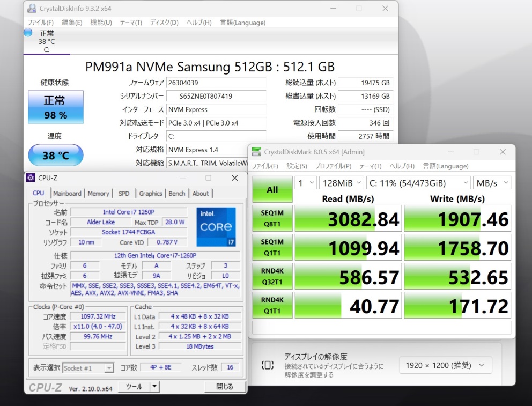Open the test count dropdown showing 1
Screen dimensions: 532x406
click(306, 183)
